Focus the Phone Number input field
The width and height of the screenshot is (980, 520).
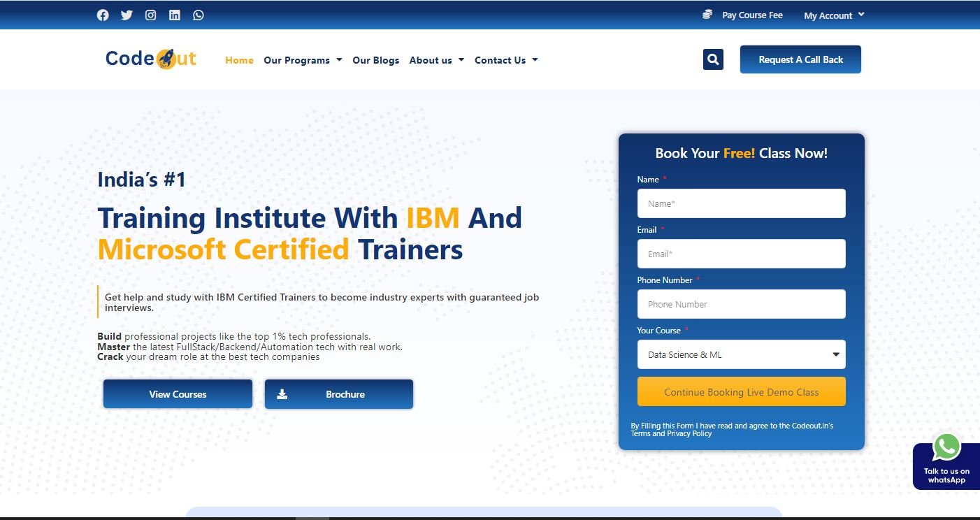click(741, 304)
